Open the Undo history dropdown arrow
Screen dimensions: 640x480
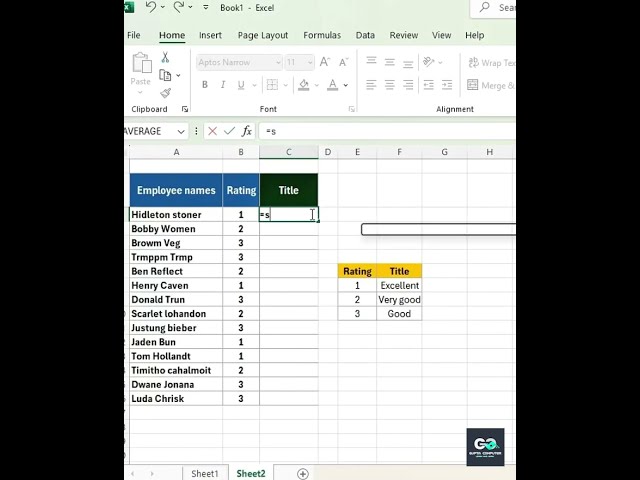(163, 7)
